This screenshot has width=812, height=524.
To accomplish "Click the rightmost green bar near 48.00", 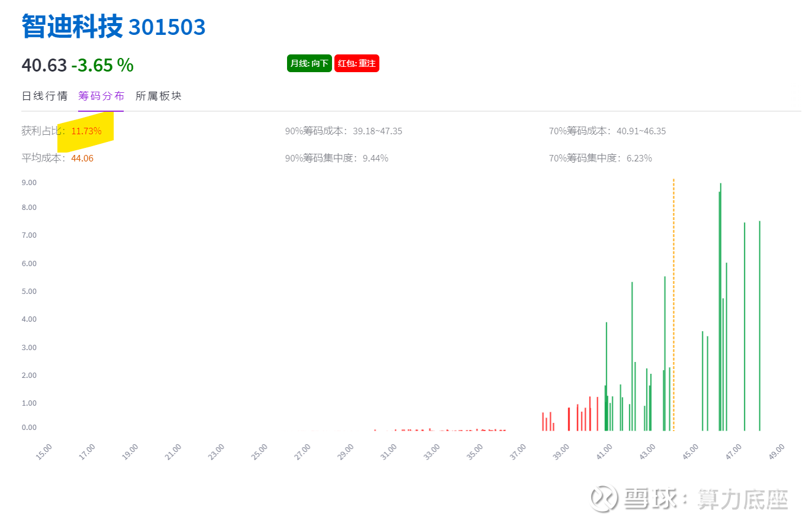I will pyautogui.click(x=759, y=326).
